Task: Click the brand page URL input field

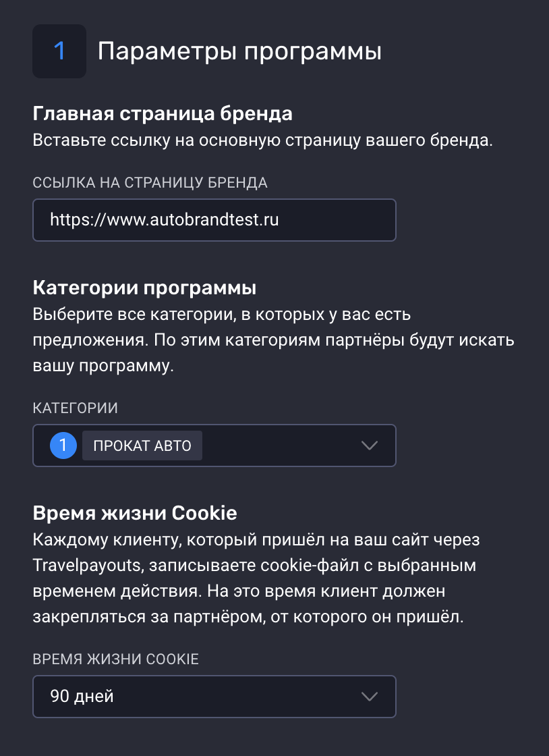Action: coord(214,220)
